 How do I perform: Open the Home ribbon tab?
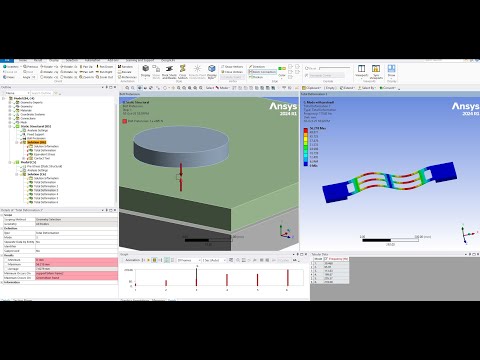23,60
